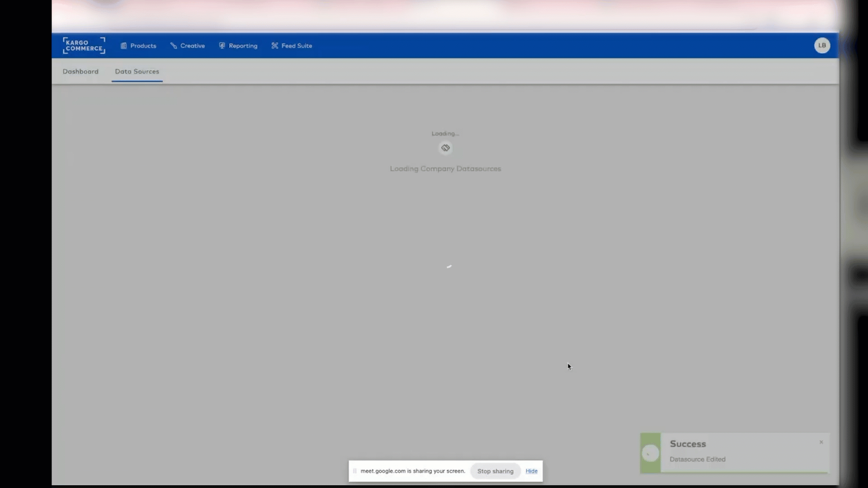Dismiss the Success notification
Image resolution: width=868 pixels, height=488 pixels.
coord(821,442)
